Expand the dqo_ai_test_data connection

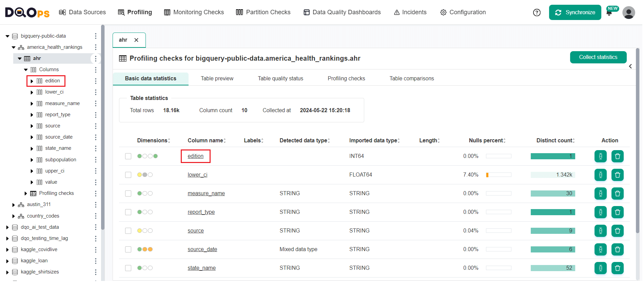(x=7, y=227)
